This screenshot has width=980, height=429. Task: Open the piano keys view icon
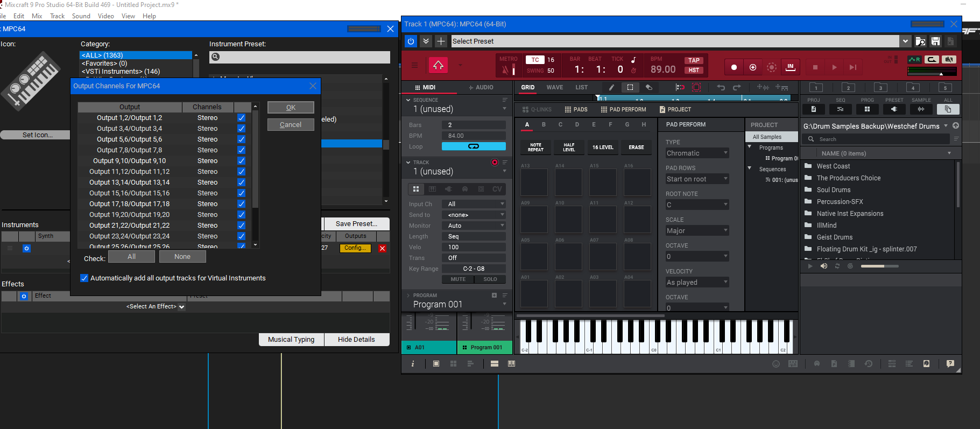tap(512, 364)
